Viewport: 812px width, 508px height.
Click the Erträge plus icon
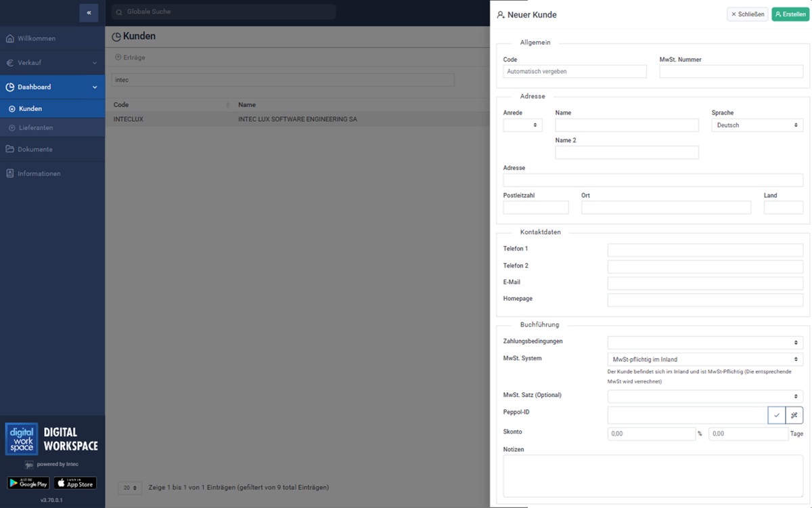pos(118,58)
